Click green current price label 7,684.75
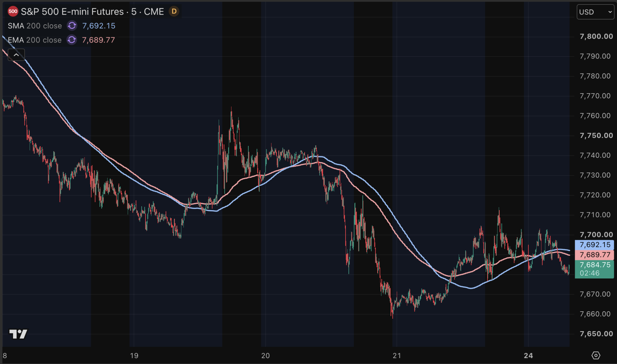 pos(594,269)
